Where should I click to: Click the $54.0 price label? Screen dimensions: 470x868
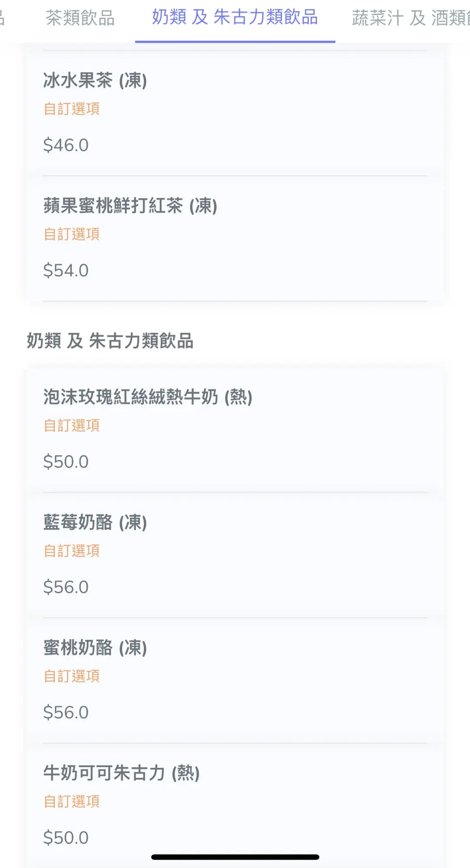(x=66, y=271)
